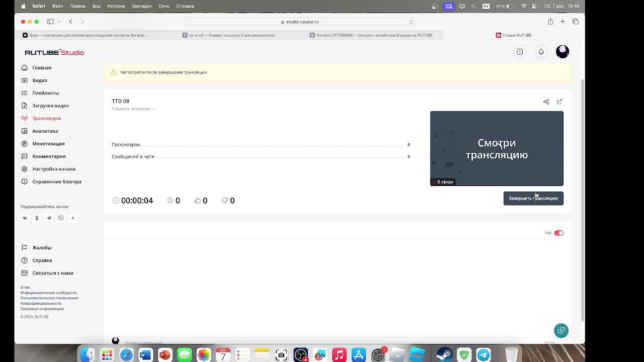Click the Safari address bar studio.rutube.ru
Screen dimensions: 644x362
point(299,22)
